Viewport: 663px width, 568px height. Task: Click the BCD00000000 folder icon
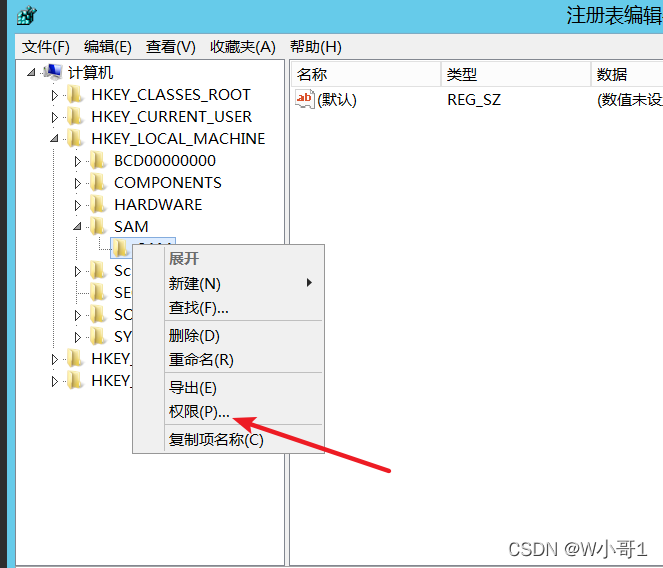point(98,160)
